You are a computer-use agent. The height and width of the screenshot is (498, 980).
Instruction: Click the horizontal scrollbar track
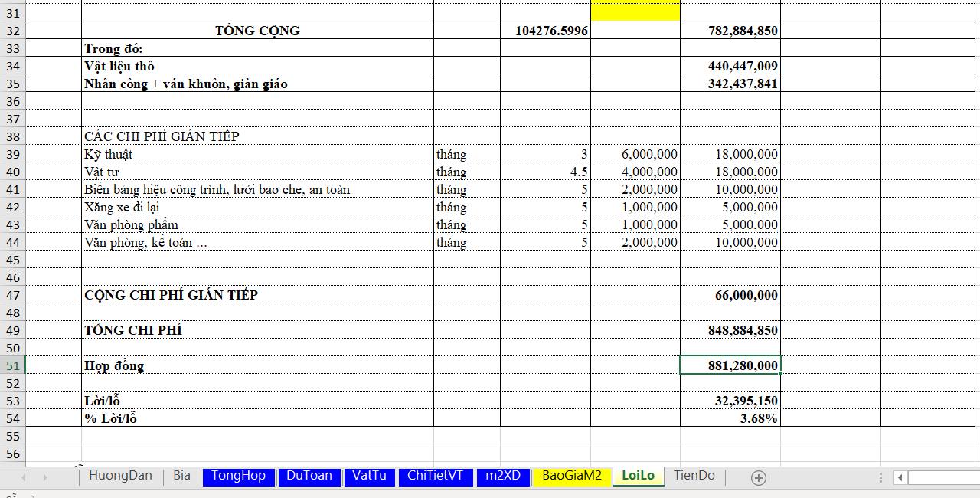[943, 478]
